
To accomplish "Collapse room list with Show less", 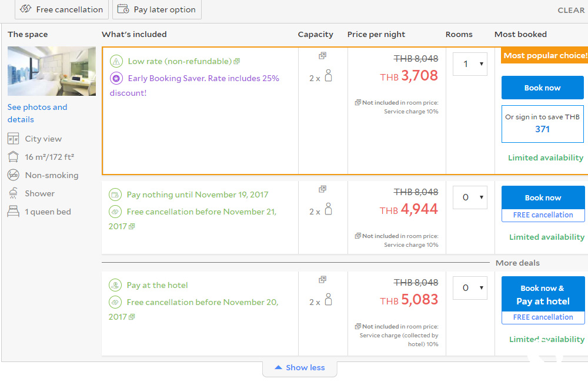I will tap(300, 368).
